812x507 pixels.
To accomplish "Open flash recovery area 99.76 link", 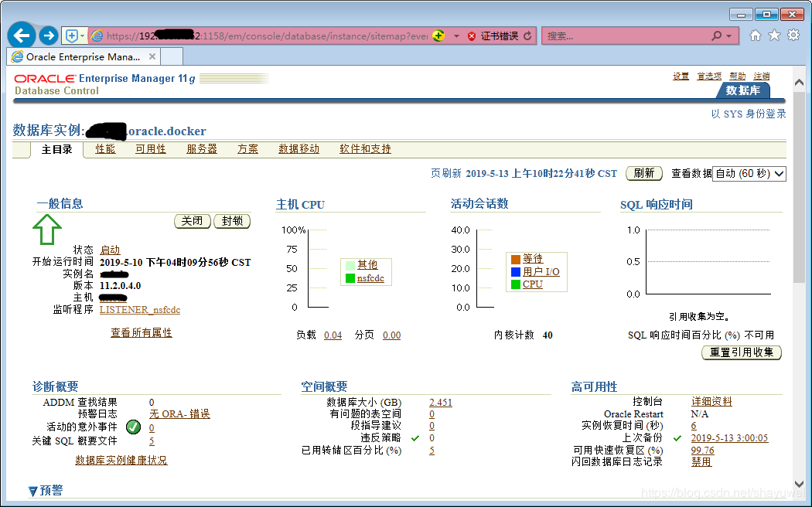I will [702, 451].
